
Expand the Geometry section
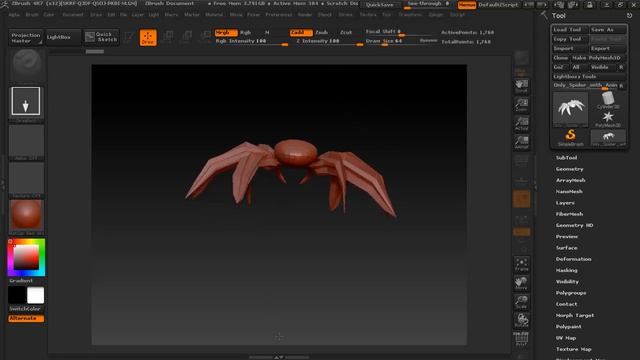pyautogui.click(x=569, y=169)
